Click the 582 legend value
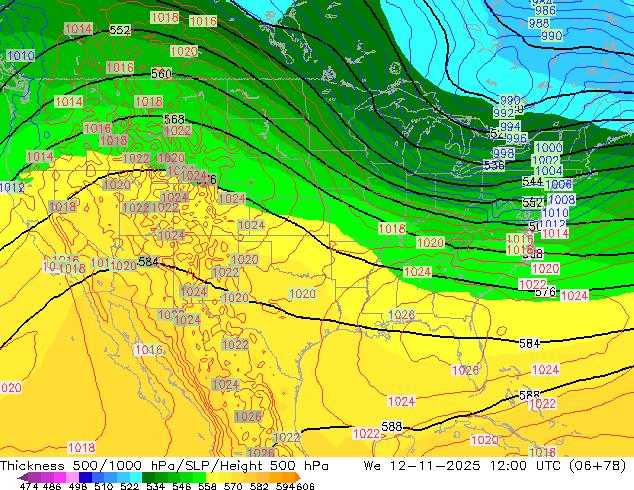Screen dimensions: 634x490 (x=259, y=486)
